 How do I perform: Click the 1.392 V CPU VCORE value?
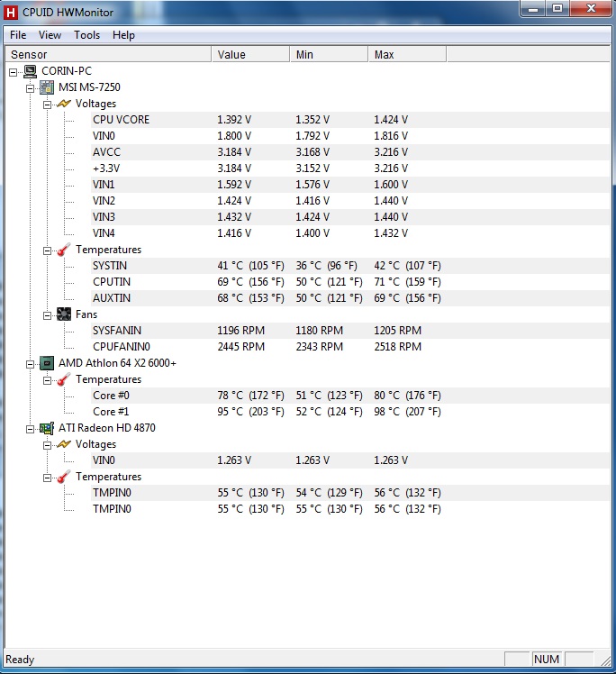pyautogui.click(x=234, y=120)
